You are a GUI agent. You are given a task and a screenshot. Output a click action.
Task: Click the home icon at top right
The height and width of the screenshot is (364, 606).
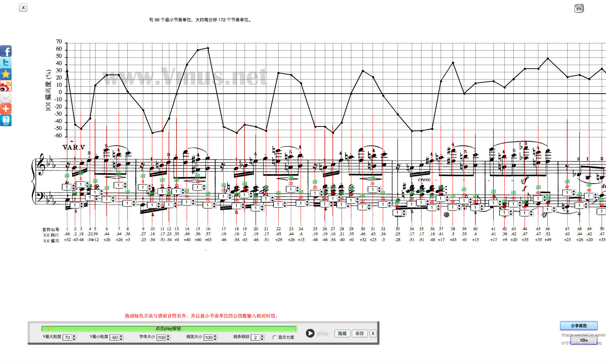[x=579, y=8]
